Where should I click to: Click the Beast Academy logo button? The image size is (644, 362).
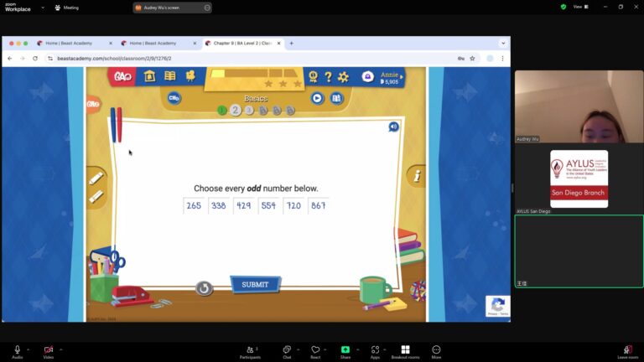tap(122, 76)
